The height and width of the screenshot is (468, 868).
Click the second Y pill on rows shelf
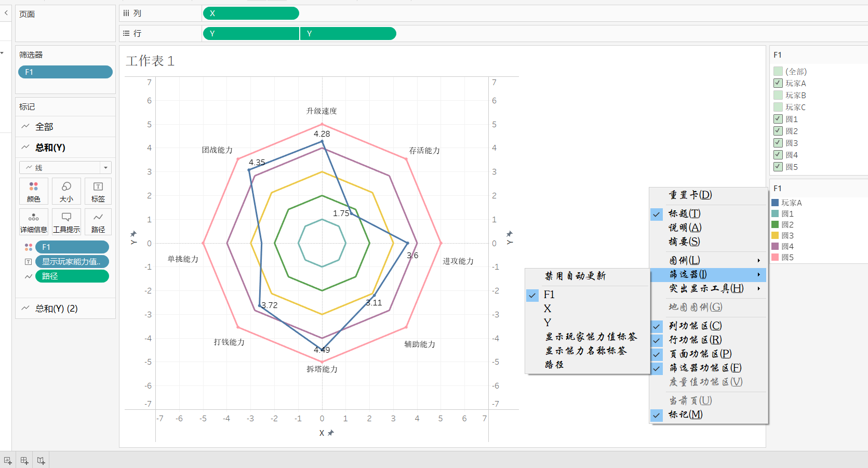point(348,34)
